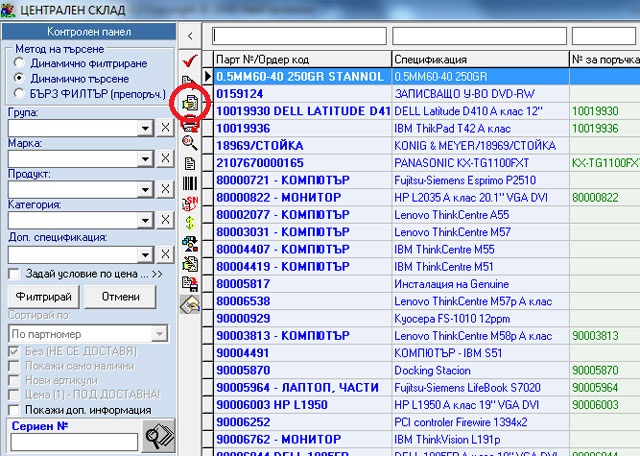The image size is (640, 456).
Task: Click the red printer toolbar icon
Action: coord(190,123)
